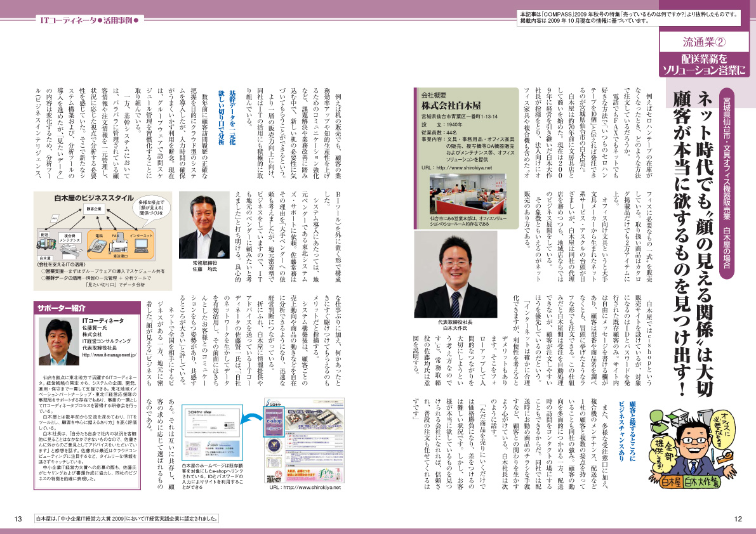Click the footer note 中小企業IT経営力大賞 2009

[x=128, y=519]
